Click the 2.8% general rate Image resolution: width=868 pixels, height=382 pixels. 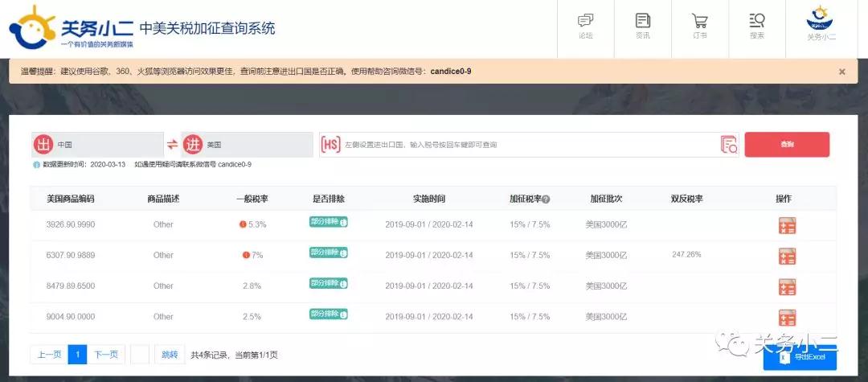(x=252, y=285)
